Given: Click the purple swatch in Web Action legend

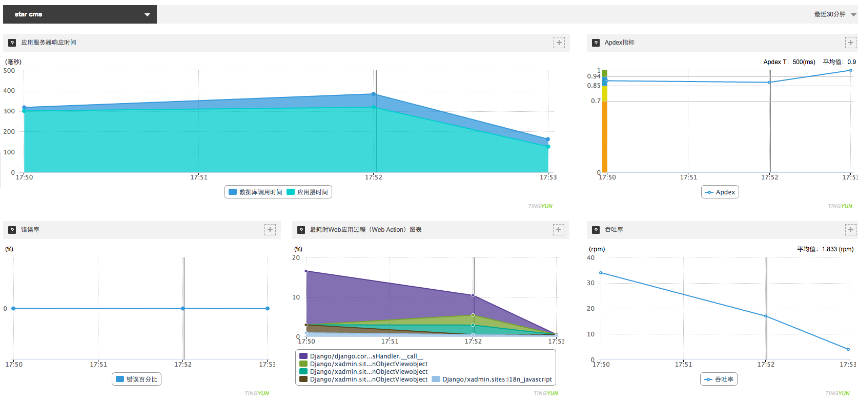Looking at the screenshot, I should [302, 355].
